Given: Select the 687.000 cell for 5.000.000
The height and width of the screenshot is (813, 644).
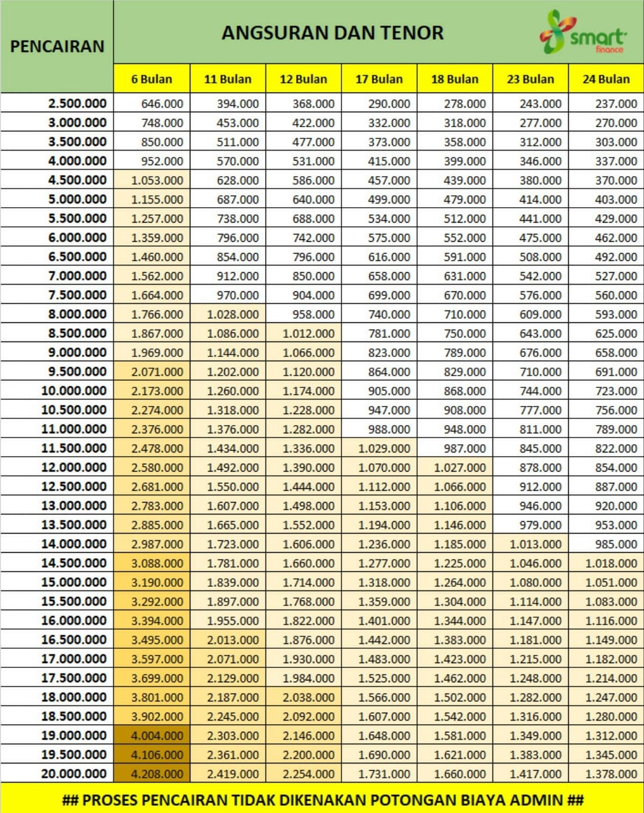Looking at the screenshot, I should [x=227, y=199].
